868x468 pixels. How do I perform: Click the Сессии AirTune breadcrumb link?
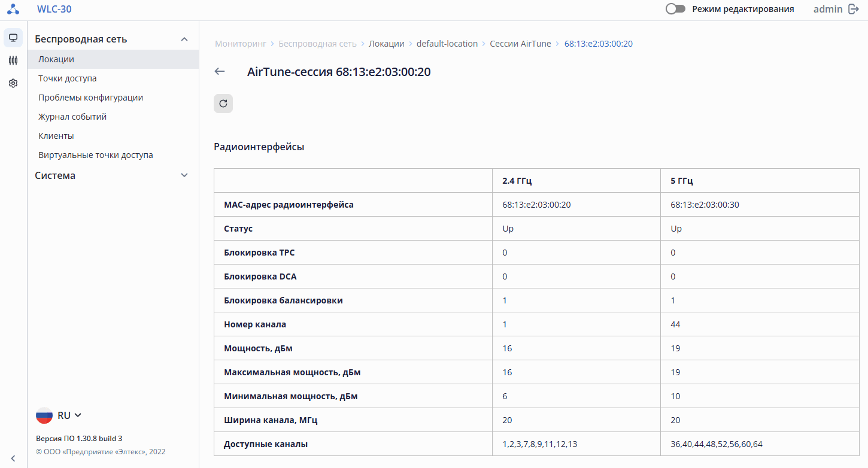520,44
